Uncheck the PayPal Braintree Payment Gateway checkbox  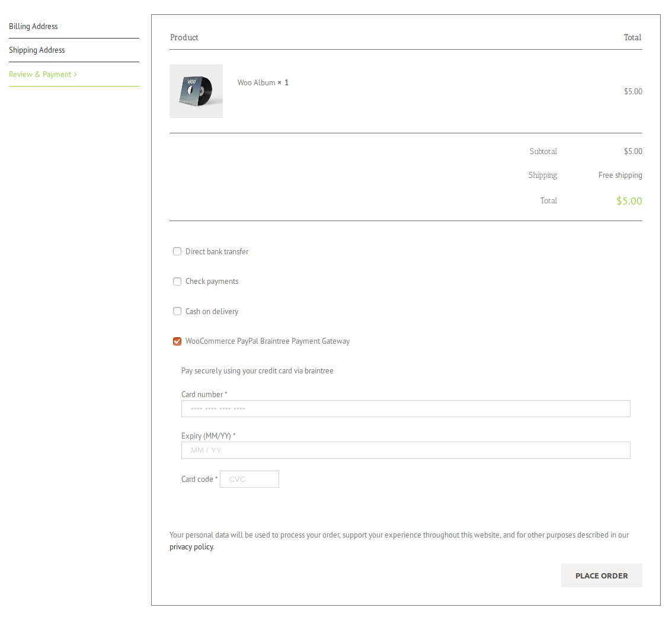tap(177, 341)
